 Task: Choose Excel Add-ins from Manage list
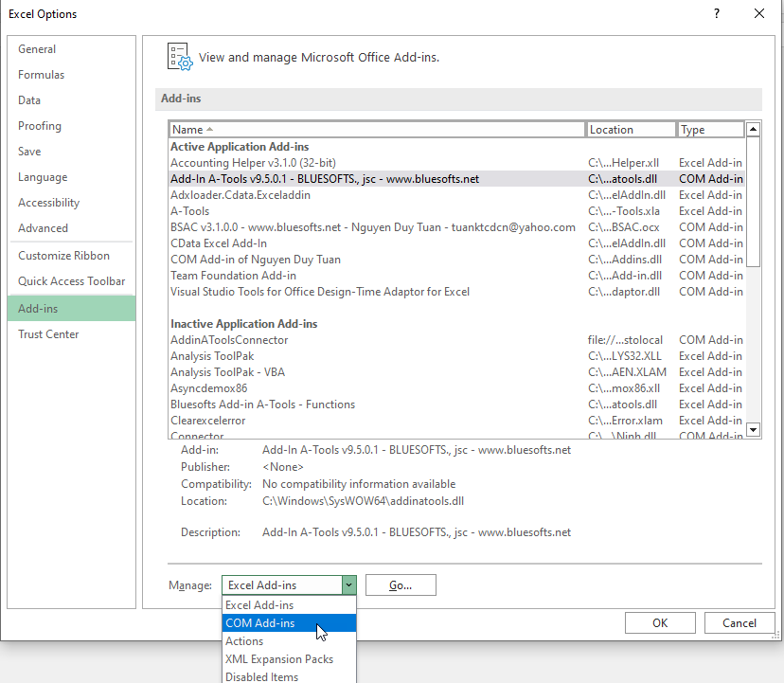pos(289,605)
